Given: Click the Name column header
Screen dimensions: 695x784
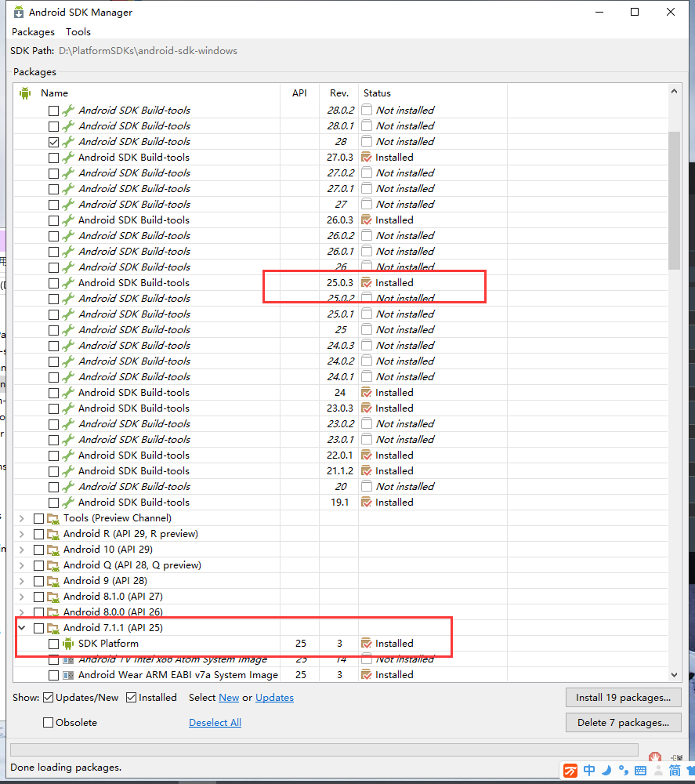Looking at the screenshot, I should [55, 93].
